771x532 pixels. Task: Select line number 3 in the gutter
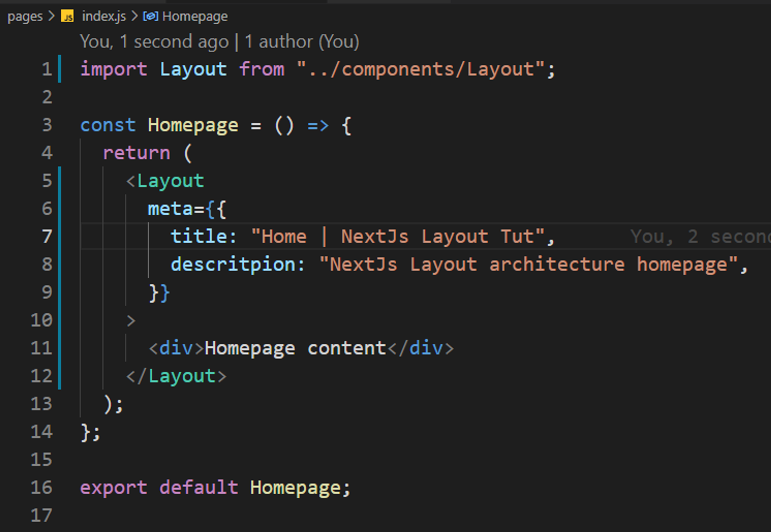(x=47, y=125)
